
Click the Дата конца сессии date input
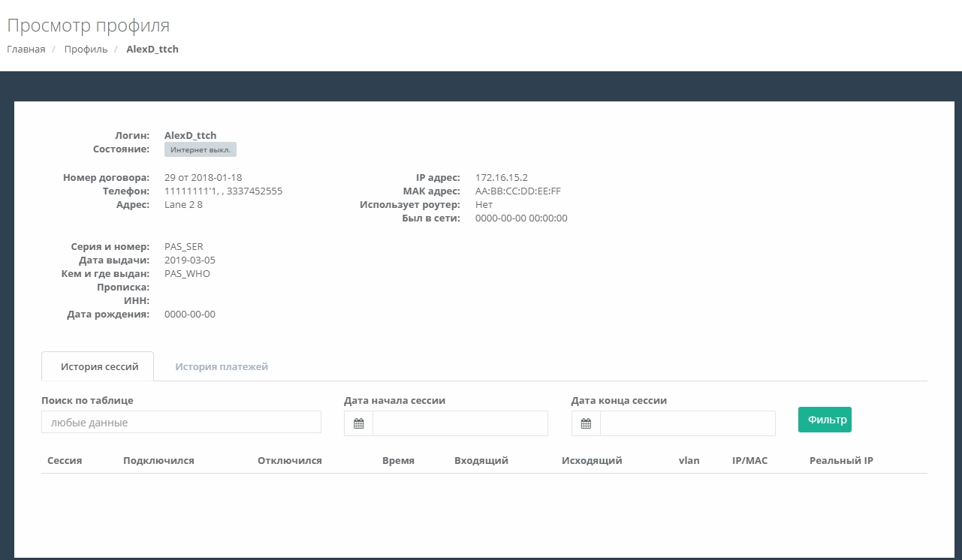pyautogui.click(x=687, y=423)
